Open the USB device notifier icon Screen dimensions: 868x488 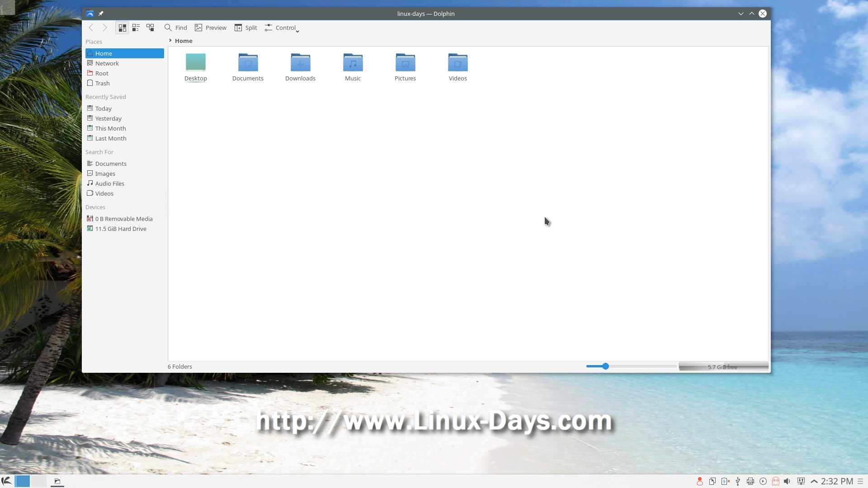[738, 481]
